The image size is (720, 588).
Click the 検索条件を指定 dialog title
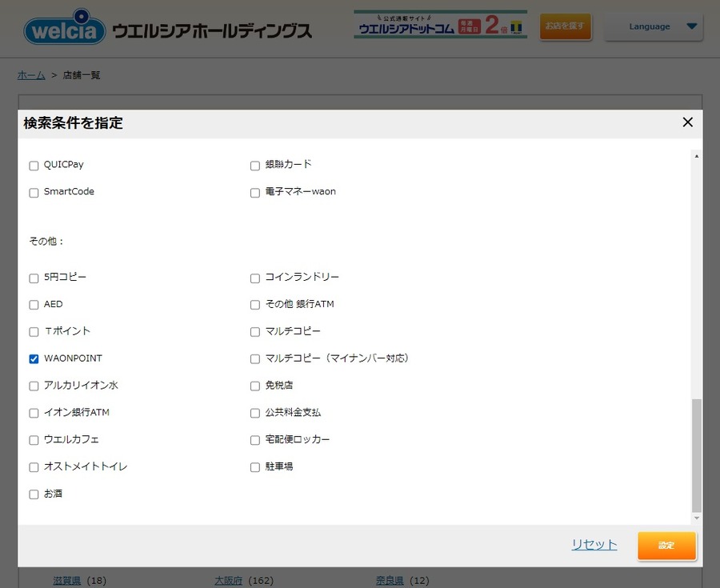(x=73, y=123)
